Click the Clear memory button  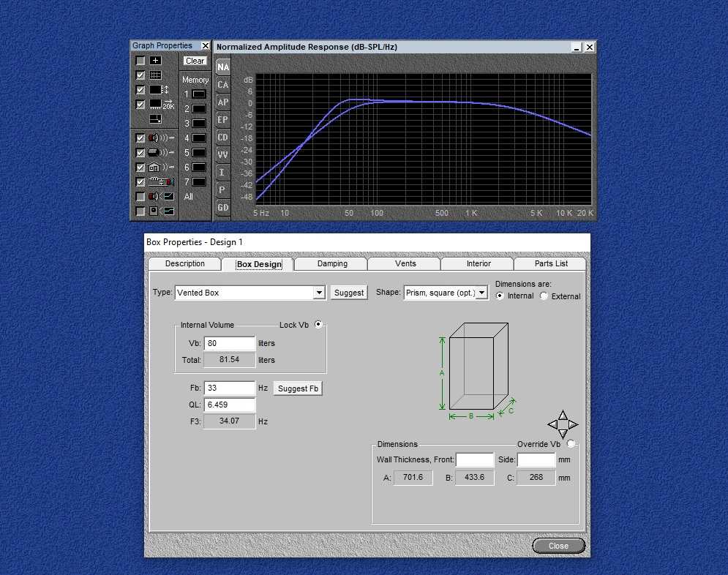tap(195, 61)
